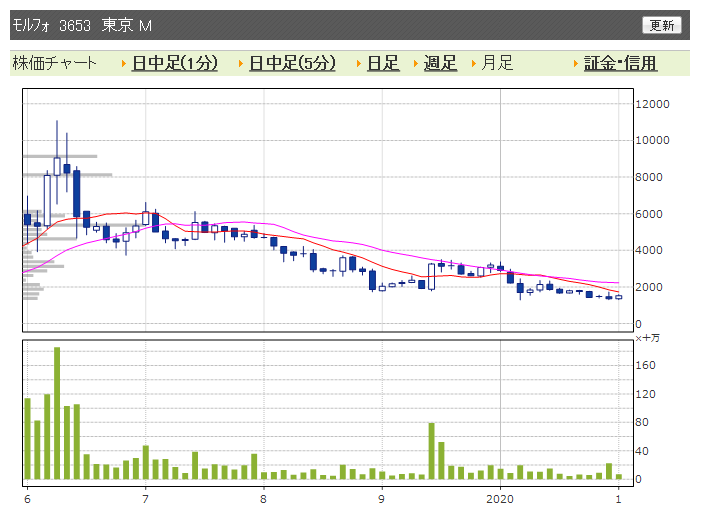Click the orange arrow before 月足
The image size is (702, 522).
coord(474,64)
